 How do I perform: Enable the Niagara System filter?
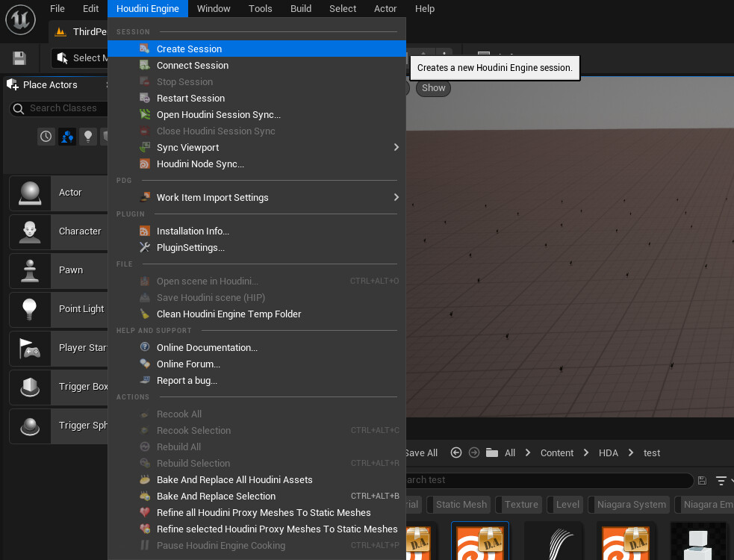pyautogui.click(x=630, y=505)
